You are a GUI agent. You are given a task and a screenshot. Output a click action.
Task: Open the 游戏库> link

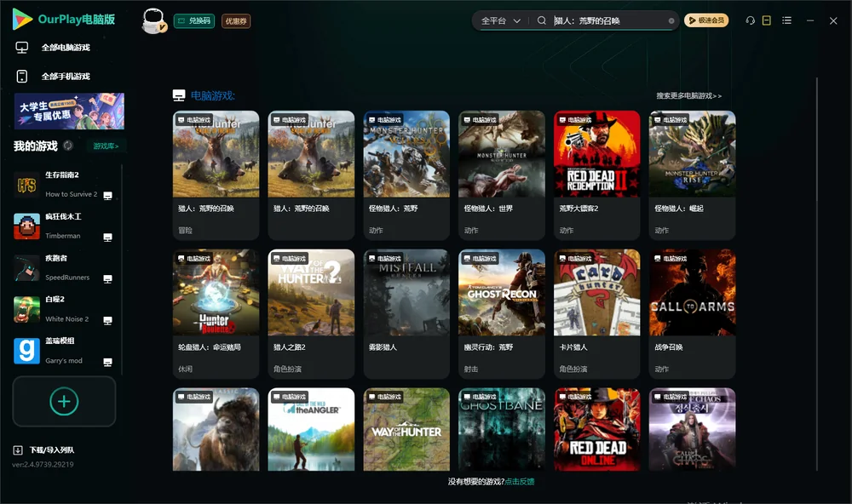coord(106,146)
